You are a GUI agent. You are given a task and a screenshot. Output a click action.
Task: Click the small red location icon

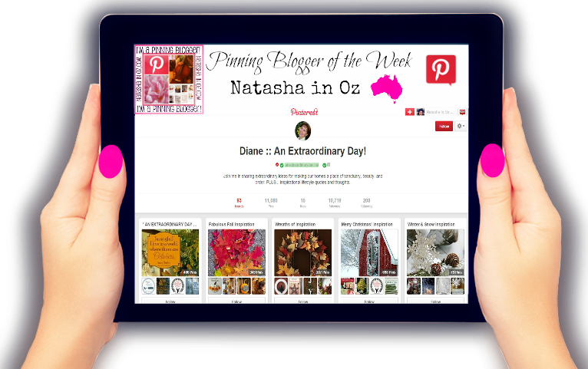pyautogui.click(x=277, y=164)
